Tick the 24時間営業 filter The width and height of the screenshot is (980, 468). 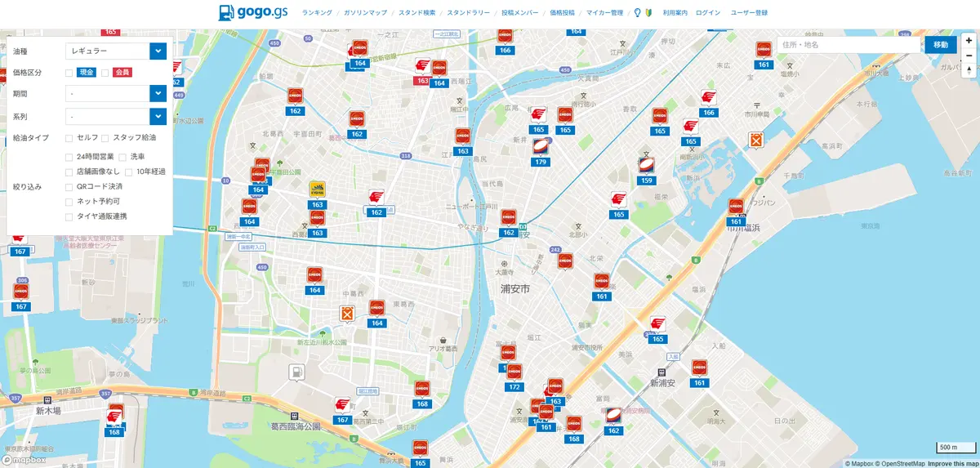tap(69, 156)
